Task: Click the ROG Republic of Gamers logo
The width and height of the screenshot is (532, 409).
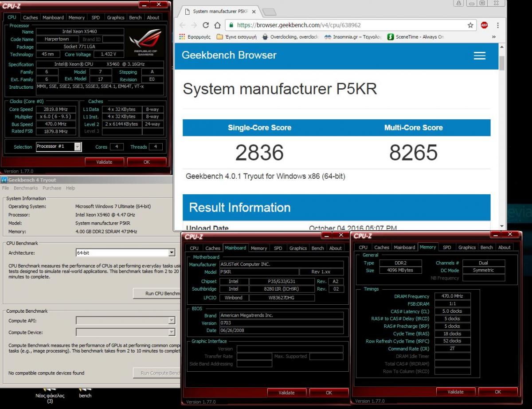Action: coord(145,43)
